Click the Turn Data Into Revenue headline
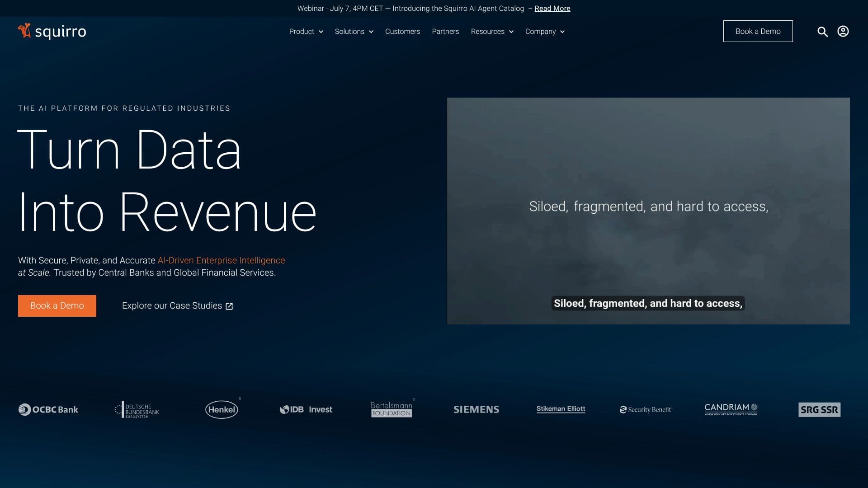This screenshot has height=488, width=868. click(x=167, y=180)
